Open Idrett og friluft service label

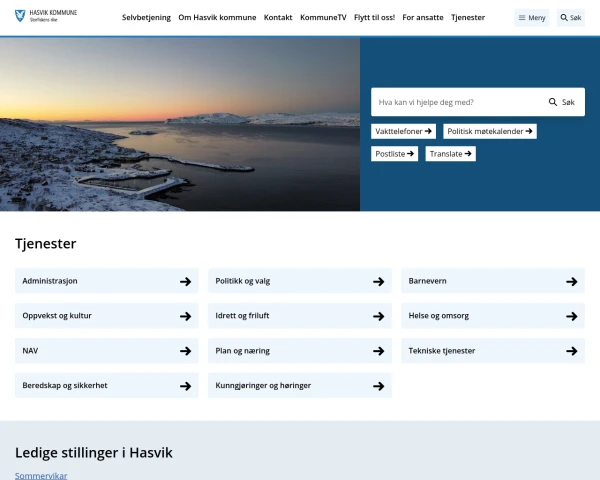(242, 316)
